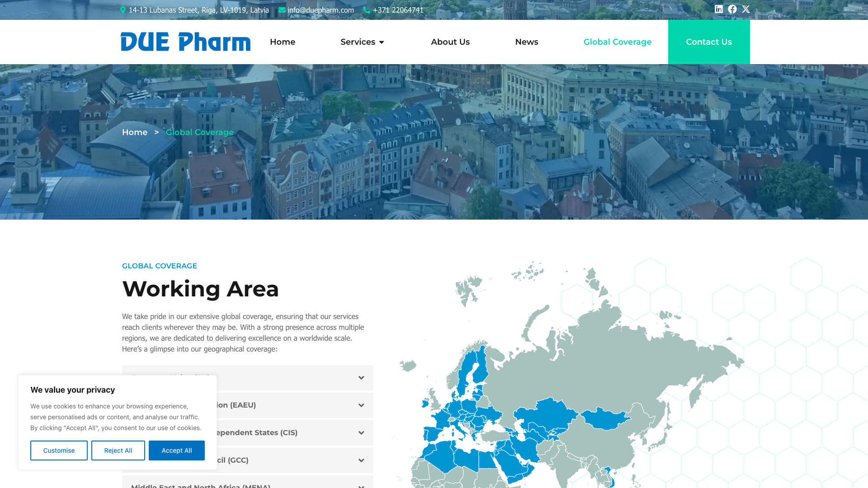Open the Facebook social icon

(x=732, y=9)
